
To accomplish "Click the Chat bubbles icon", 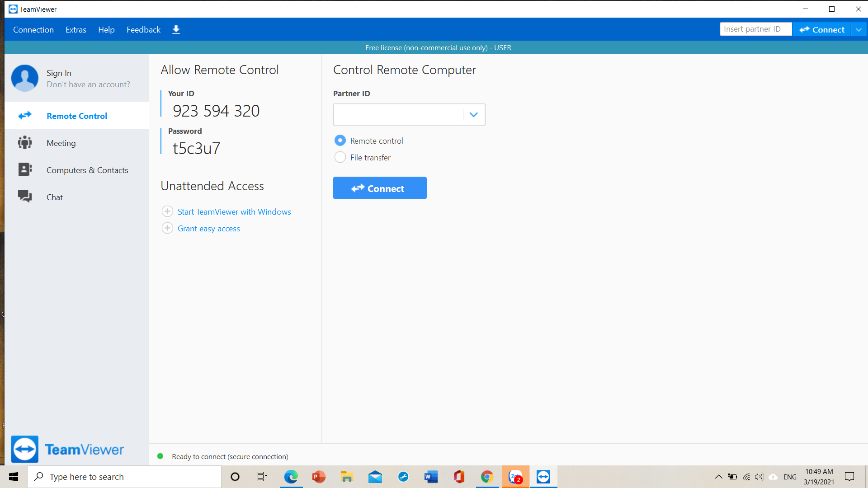I will [25, 196].
